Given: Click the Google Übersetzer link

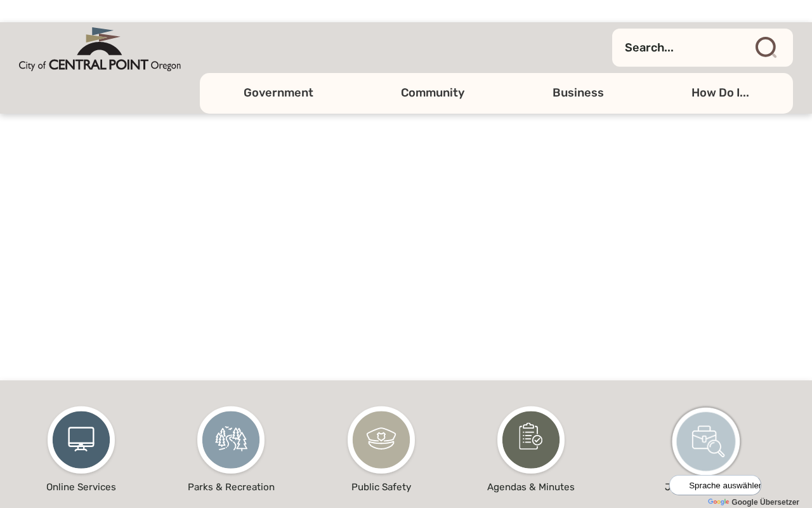Looking at the screenshot, I should coord(754,502).
